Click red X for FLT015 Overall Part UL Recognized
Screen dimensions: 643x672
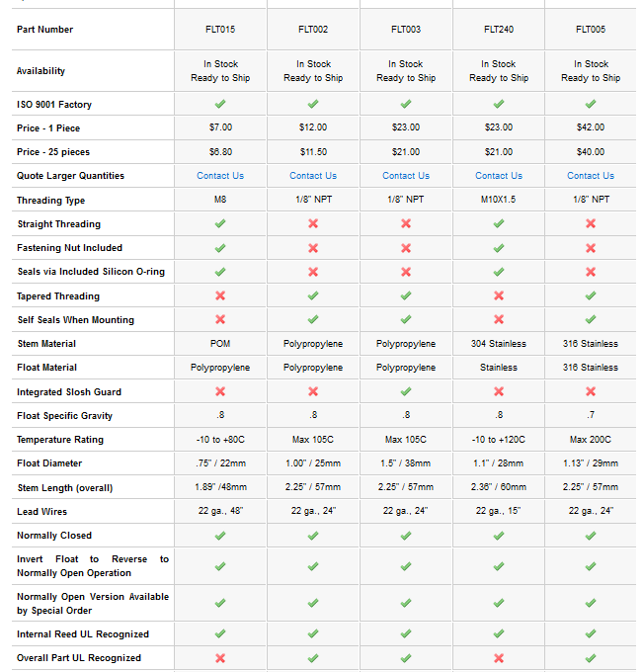(220, 658)
